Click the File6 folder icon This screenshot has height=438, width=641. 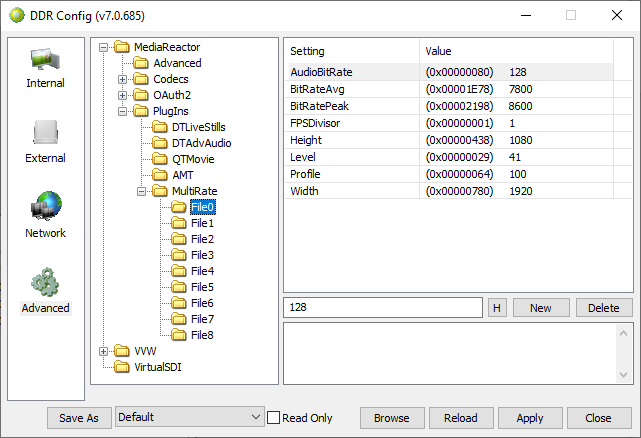179,303
